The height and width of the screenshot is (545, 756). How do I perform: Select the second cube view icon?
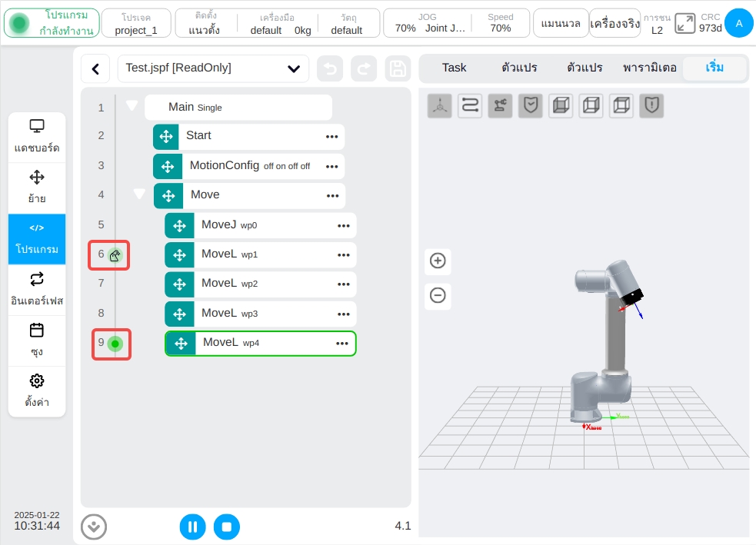[x=591, y=105]
